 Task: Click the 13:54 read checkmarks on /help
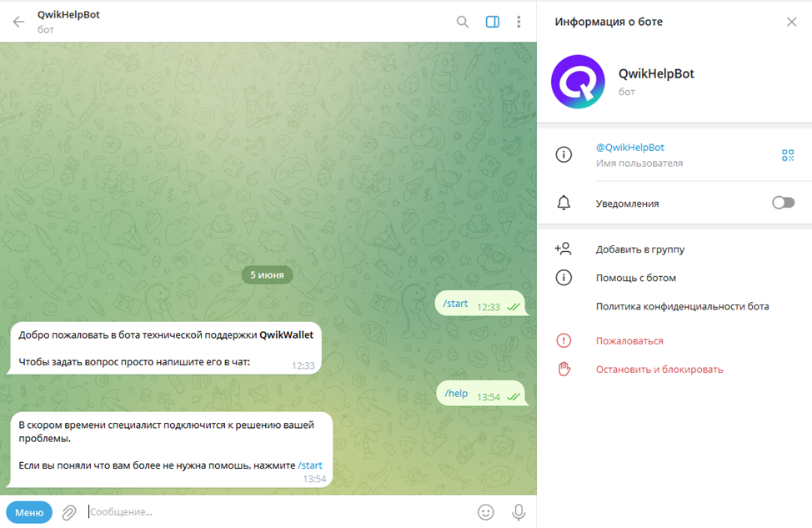point(514,397)
